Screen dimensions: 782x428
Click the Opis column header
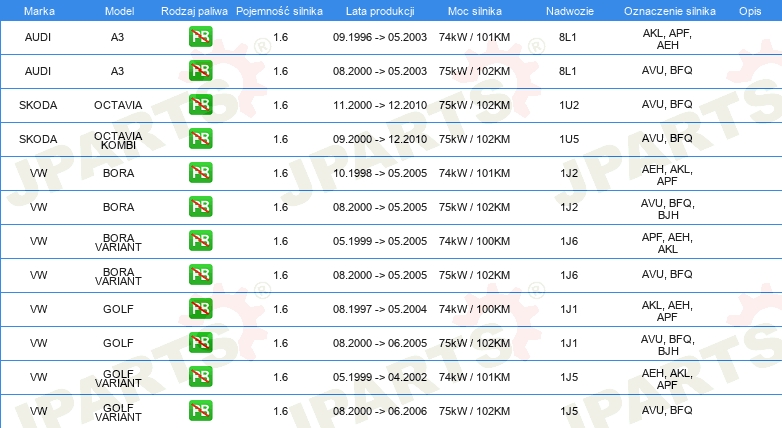coord(750,11)
